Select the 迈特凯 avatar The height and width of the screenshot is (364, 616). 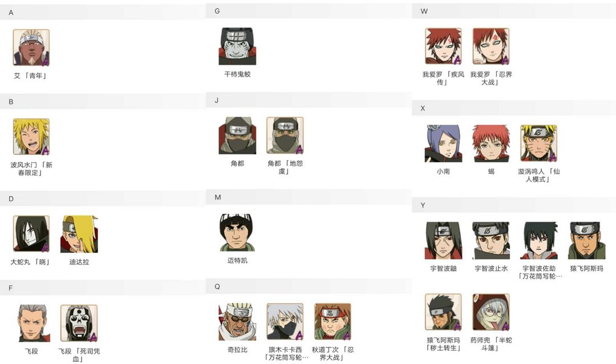click(x=237, y=232)
